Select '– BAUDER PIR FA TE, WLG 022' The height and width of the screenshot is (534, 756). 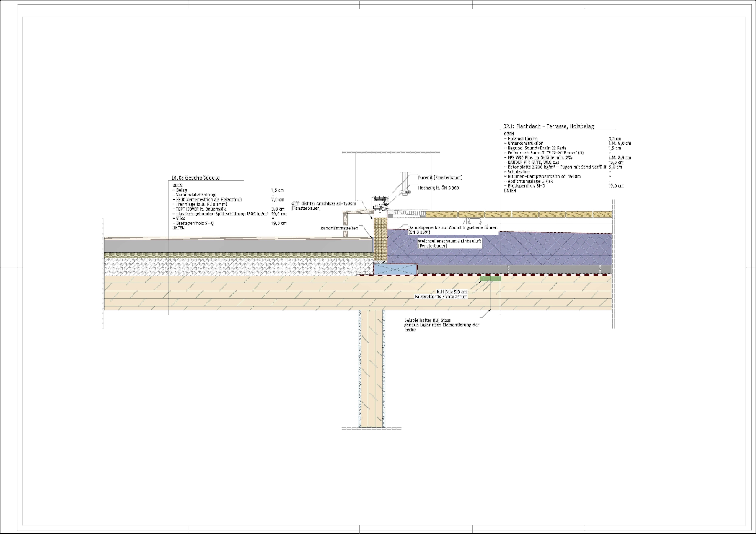[532, 162]
